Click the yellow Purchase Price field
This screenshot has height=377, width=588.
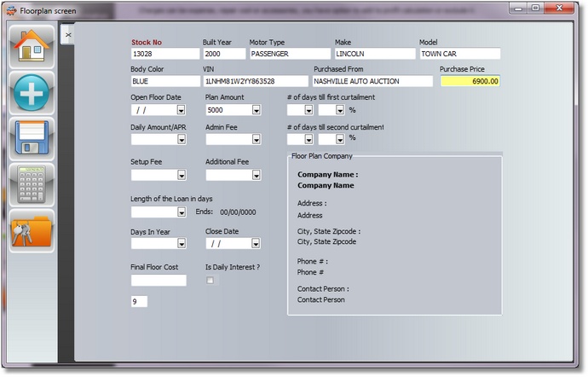470,81
